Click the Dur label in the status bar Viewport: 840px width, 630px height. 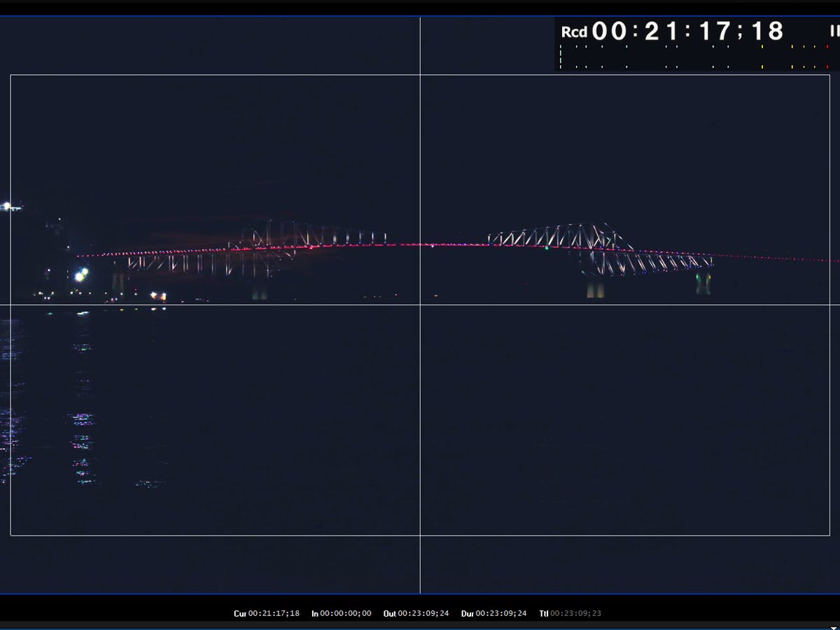(467, 614)
